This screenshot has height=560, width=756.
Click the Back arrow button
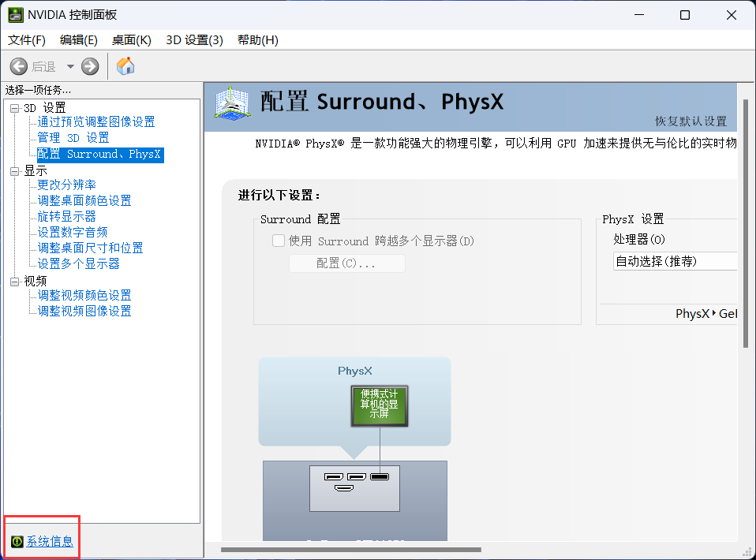point(19,66)
